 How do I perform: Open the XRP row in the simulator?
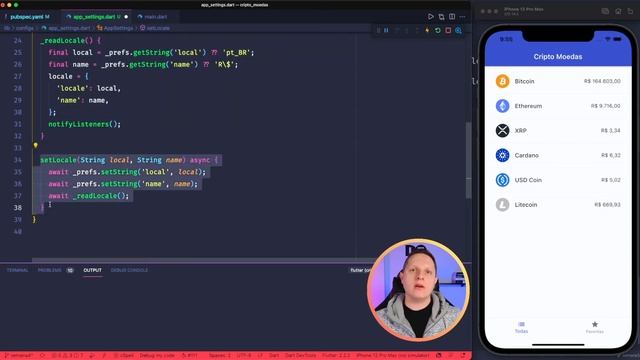558,131
